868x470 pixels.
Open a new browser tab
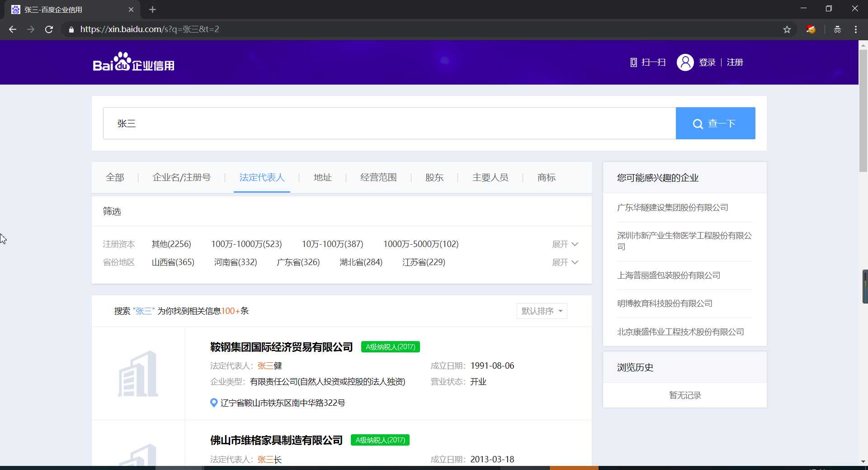pos(152,9)
